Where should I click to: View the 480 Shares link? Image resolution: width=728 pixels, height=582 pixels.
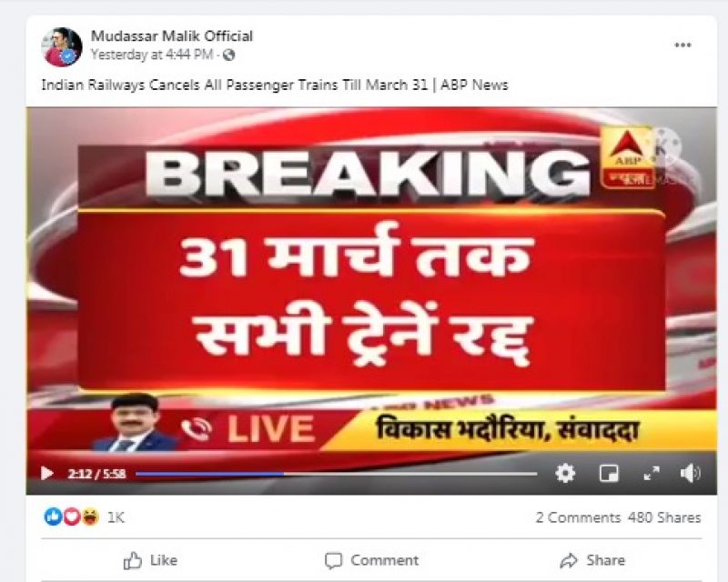pos(664,517)
